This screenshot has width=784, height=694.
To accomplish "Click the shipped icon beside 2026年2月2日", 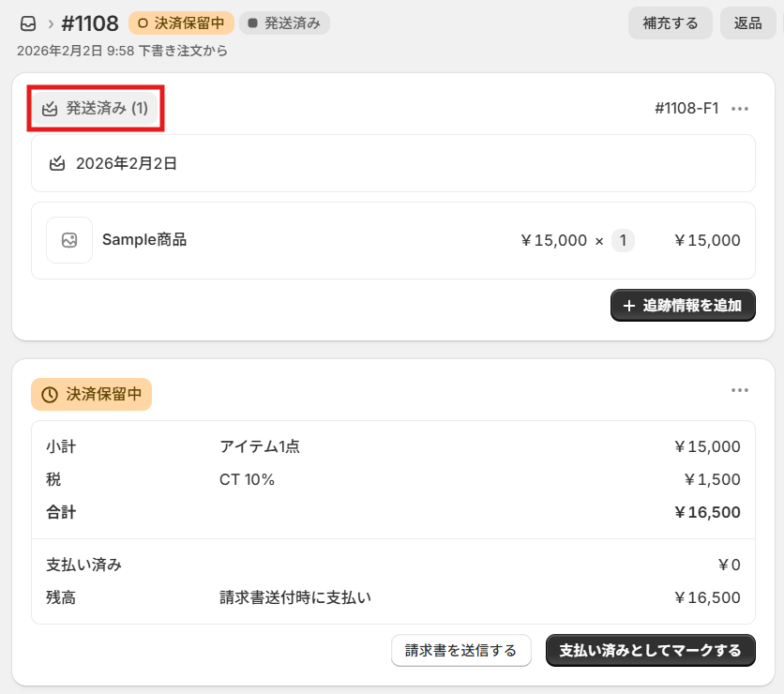I will pos(57,163).
